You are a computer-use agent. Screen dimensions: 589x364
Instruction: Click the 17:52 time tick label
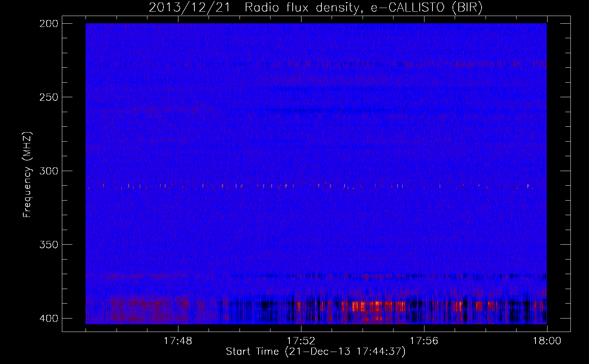click(301, 341)
